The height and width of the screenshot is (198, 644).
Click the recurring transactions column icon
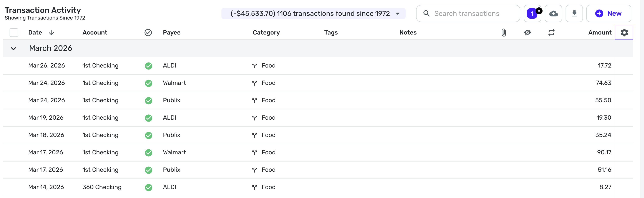click(551, 33)
